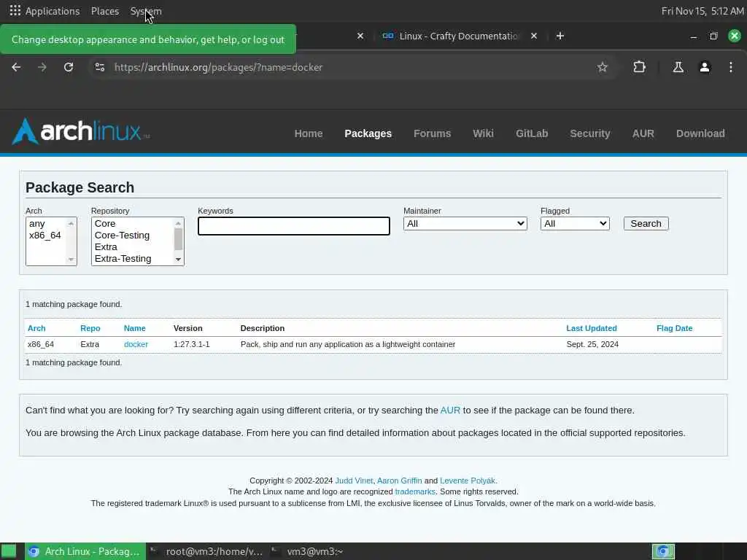Open Judd Vinet link in footer
Image resolution: width=747 pixels, height=560 pixels.
click(354, 481)
